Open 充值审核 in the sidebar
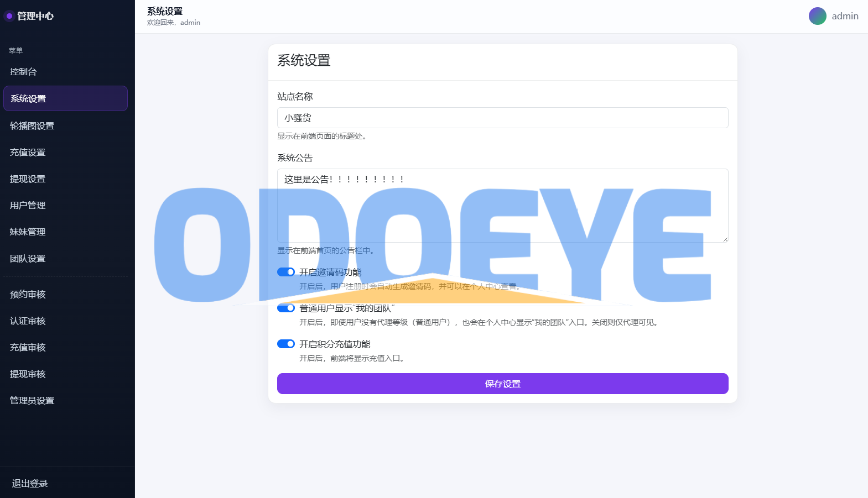This screenshot has height=498, width=868. point(65,347)
